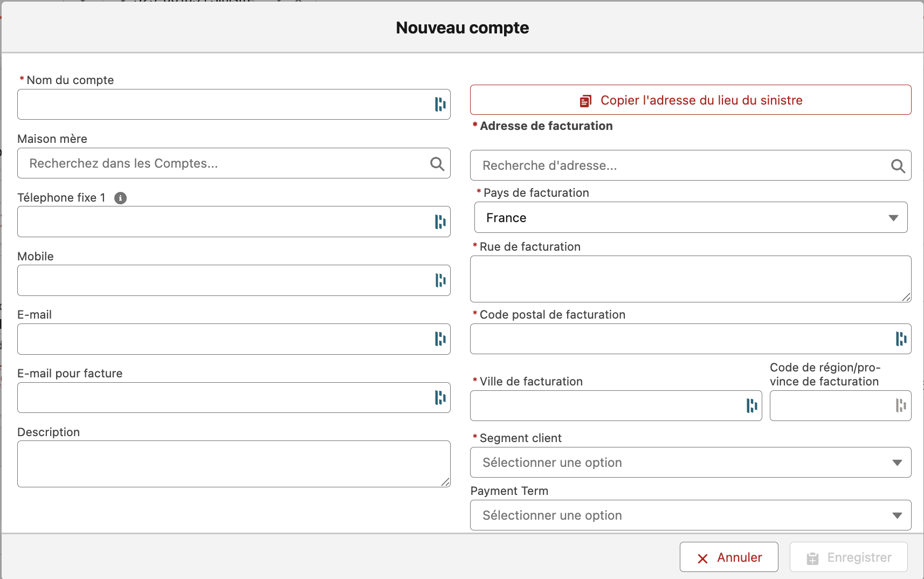924x579 pixels.
Task: Click the autofill icon in E-mail pour facture field
Action: [x=440, y=398]
